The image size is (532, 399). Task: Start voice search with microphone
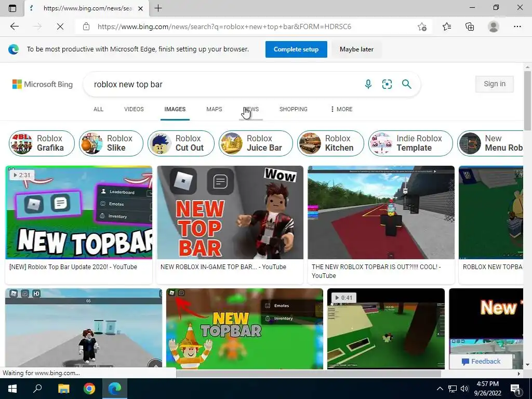click(x=368, y=84)
